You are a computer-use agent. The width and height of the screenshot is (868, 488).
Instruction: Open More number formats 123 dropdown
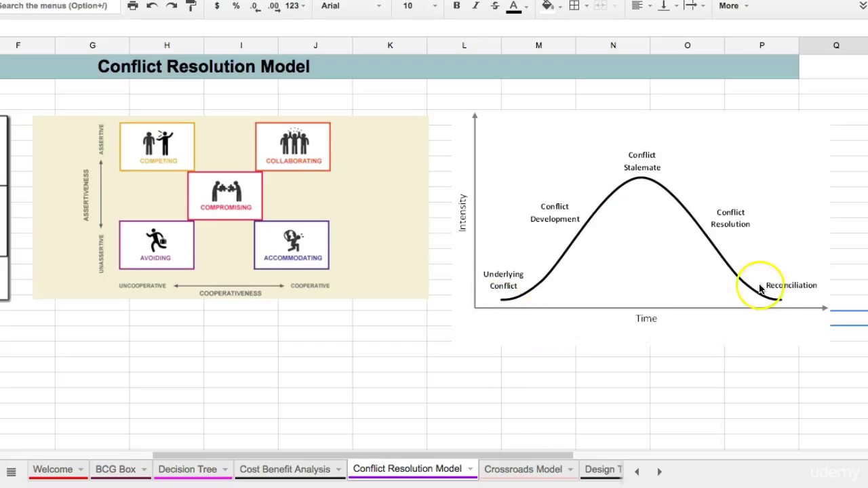pyautogui.click(x=295, y=5)
